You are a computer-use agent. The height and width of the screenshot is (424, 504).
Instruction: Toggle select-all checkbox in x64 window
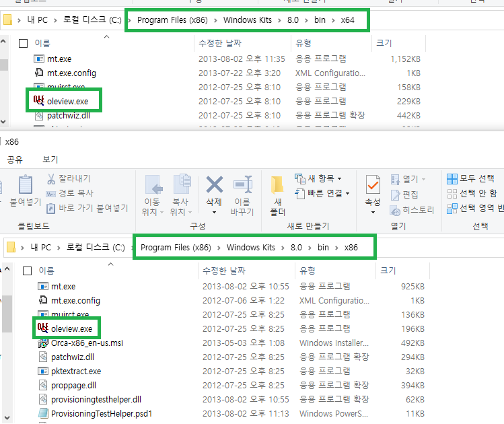[x=23, y=43]
